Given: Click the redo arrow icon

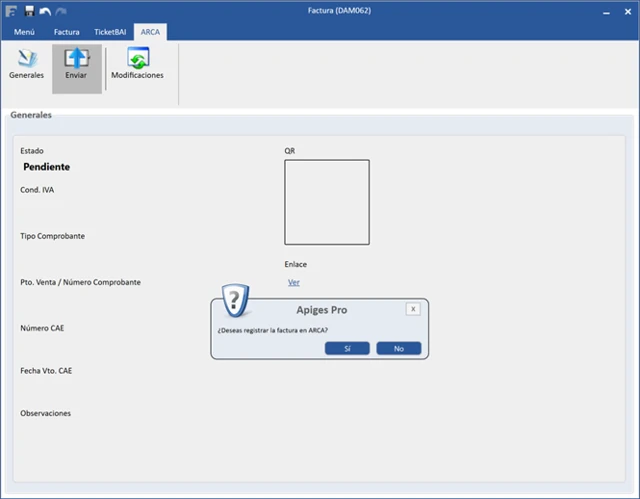Looking at the screenshot, I should 61,11.
